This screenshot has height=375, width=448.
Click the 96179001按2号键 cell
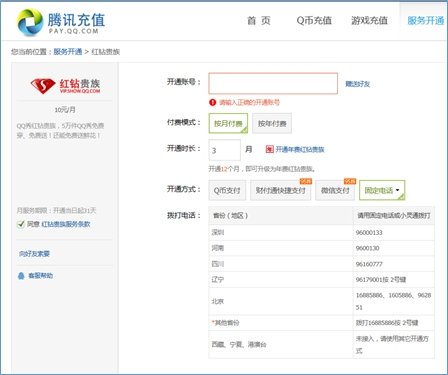pyautogui.click(x=393, y=279)
